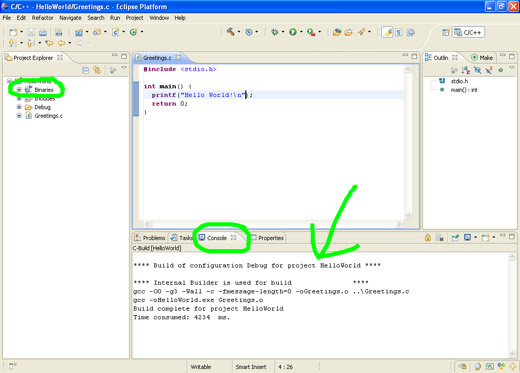Image resolution: width=520 pixels, height=373 pixels.
Task: Click the Open Perspective icon
Action: click(x=446, y=32)
